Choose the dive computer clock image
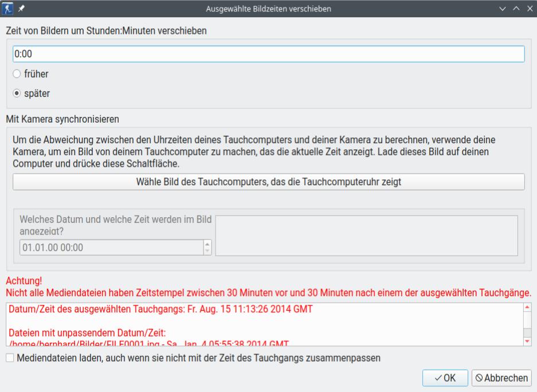The width and height of the screenshot is (537, 392). [268, 183]
